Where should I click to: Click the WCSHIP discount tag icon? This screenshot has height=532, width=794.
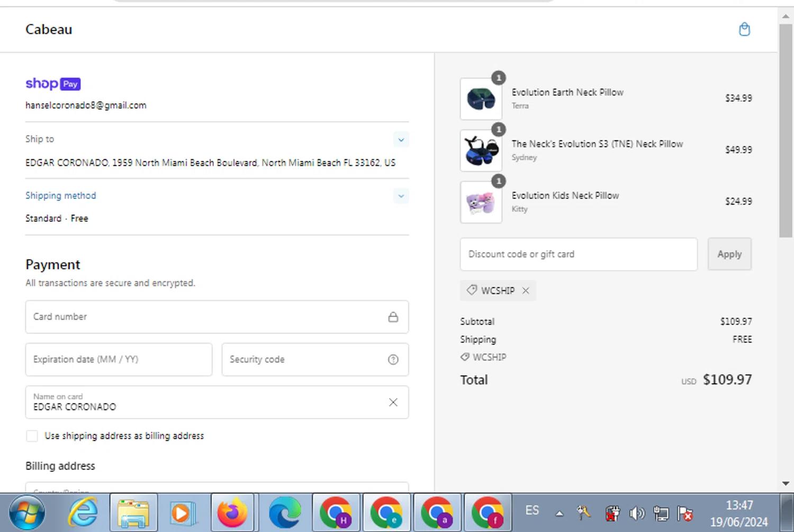472,290
